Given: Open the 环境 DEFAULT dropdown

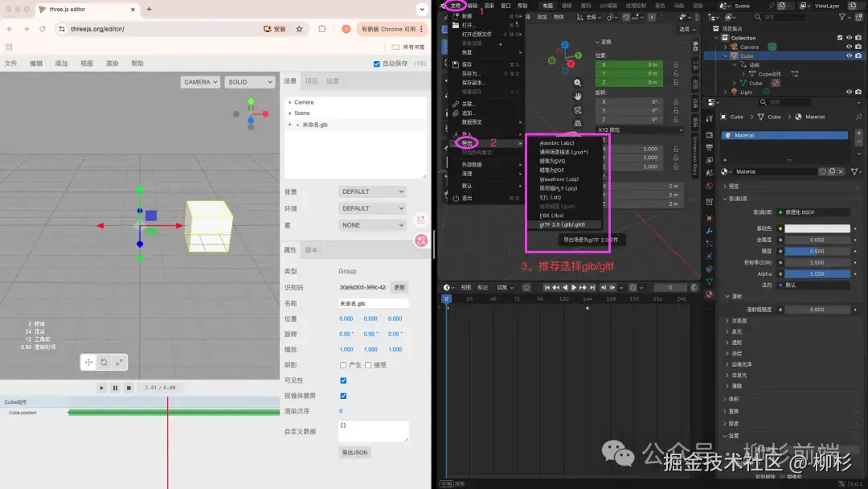Looking at the screenshot, I should [x=372, y=208].
